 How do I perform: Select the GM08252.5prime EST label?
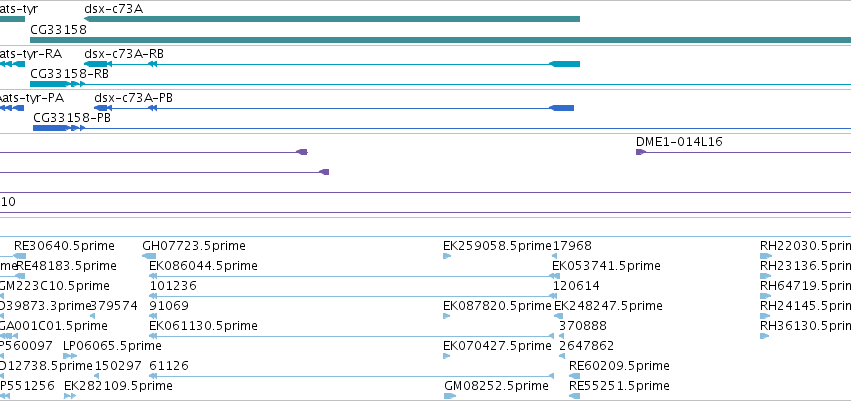coord(496,386)
